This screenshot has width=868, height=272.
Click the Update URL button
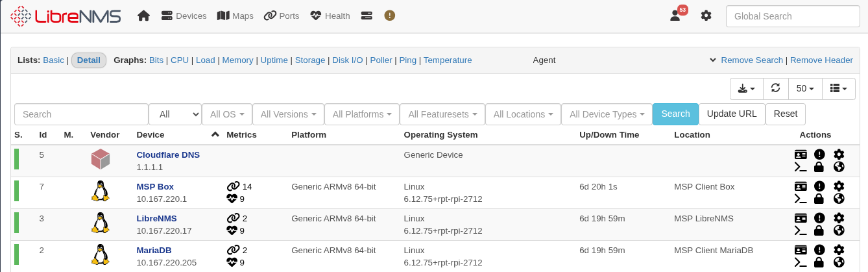(732, 114)
